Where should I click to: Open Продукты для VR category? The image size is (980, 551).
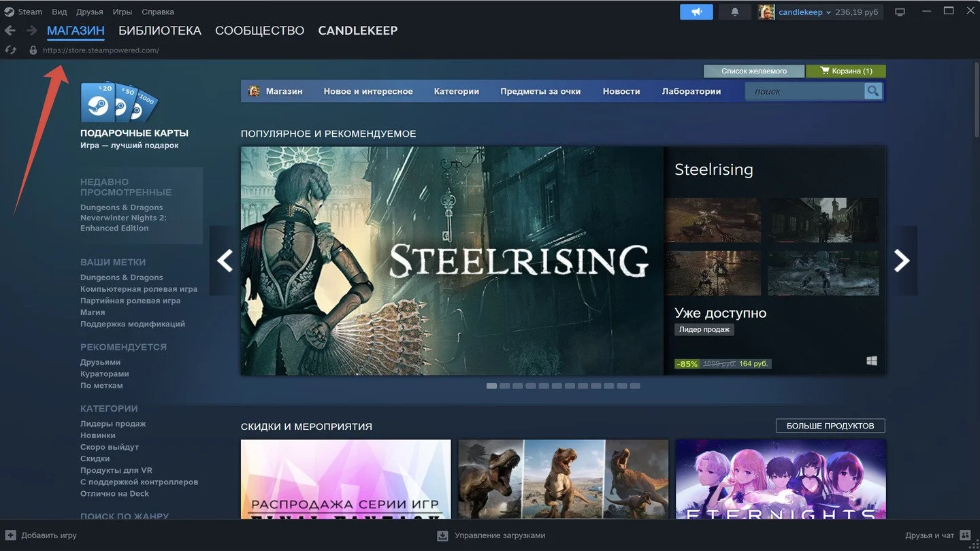click(x=116, y=470)
